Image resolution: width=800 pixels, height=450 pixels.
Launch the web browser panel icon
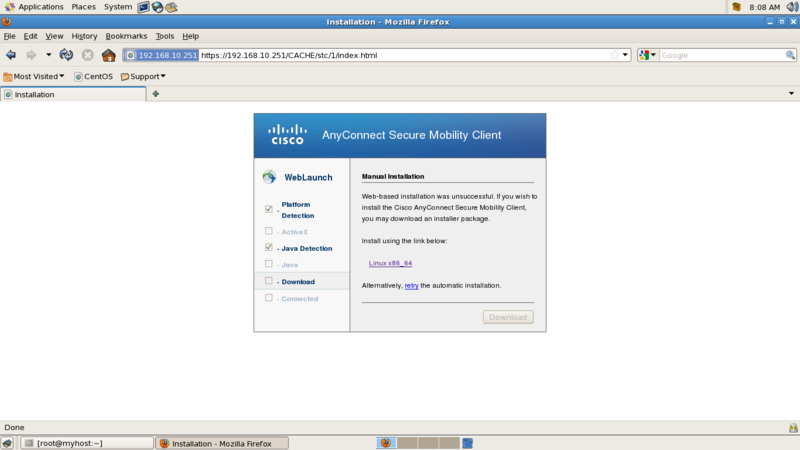pyautogui.click(x=157, y=7)
